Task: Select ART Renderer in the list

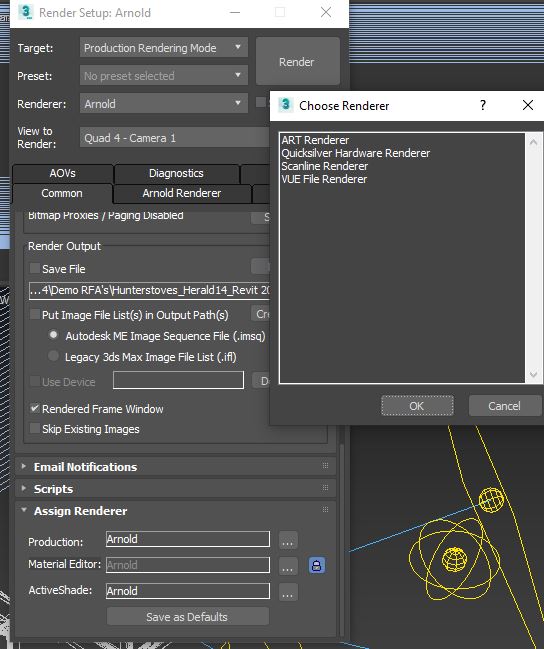Action: (315, 140)
